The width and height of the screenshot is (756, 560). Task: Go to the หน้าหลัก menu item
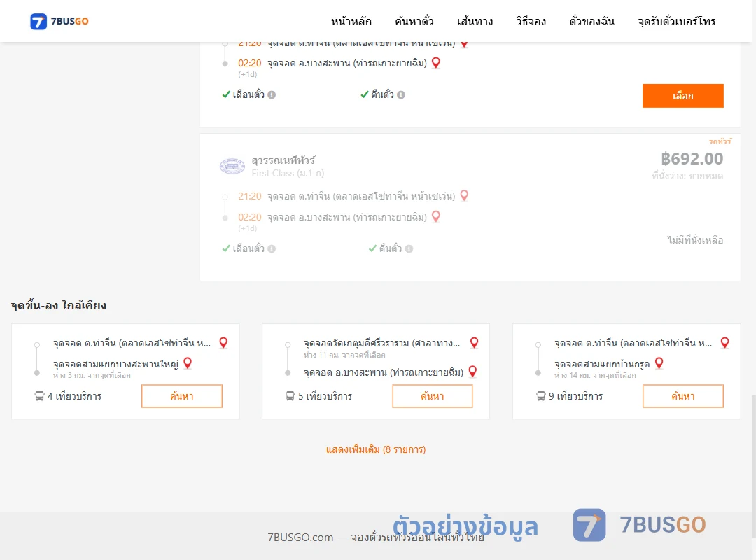(351, 22)
